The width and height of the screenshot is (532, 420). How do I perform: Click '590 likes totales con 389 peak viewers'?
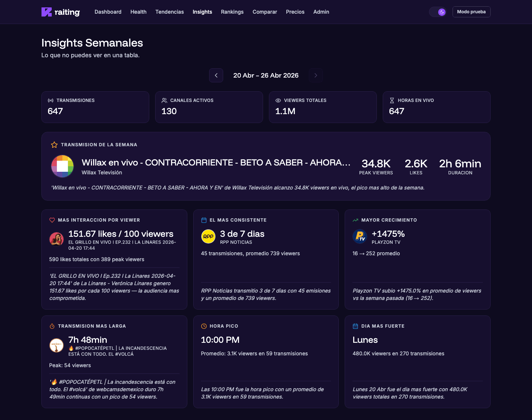coord(97,259)
